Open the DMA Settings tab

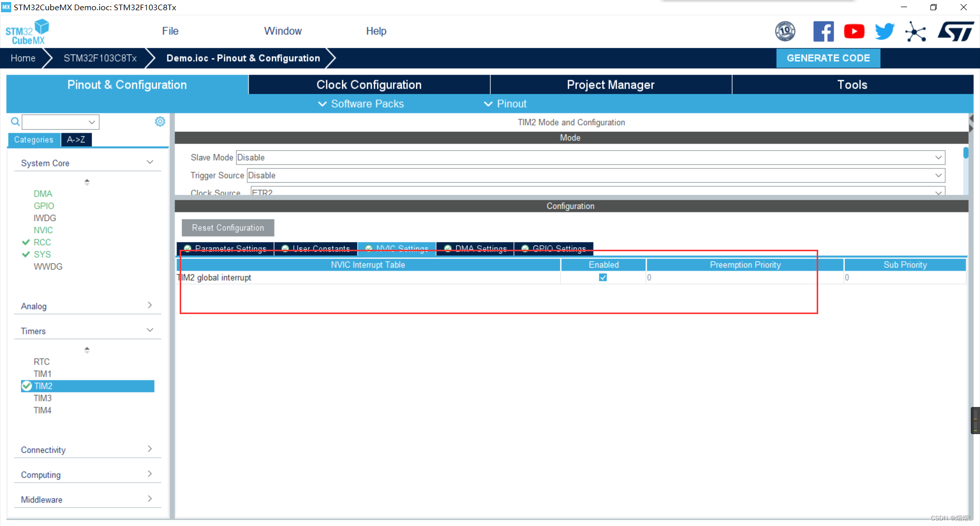[x=475, y=249]
